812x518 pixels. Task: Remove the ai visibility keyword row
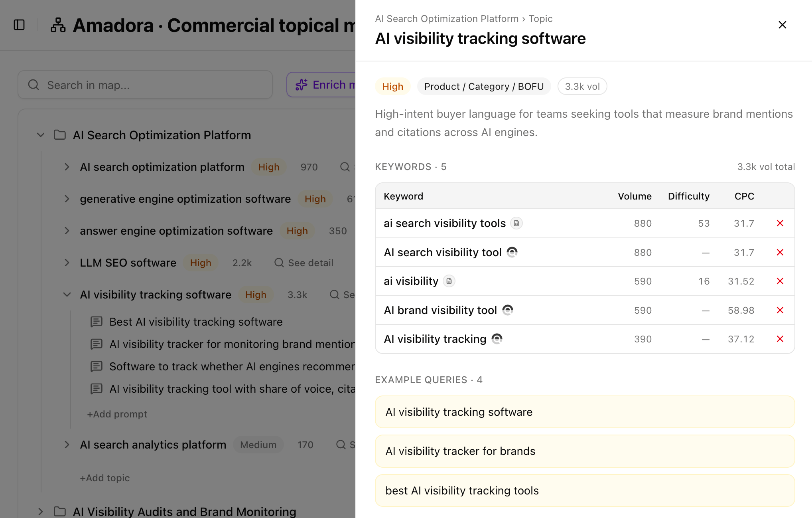tap(780, 281)
